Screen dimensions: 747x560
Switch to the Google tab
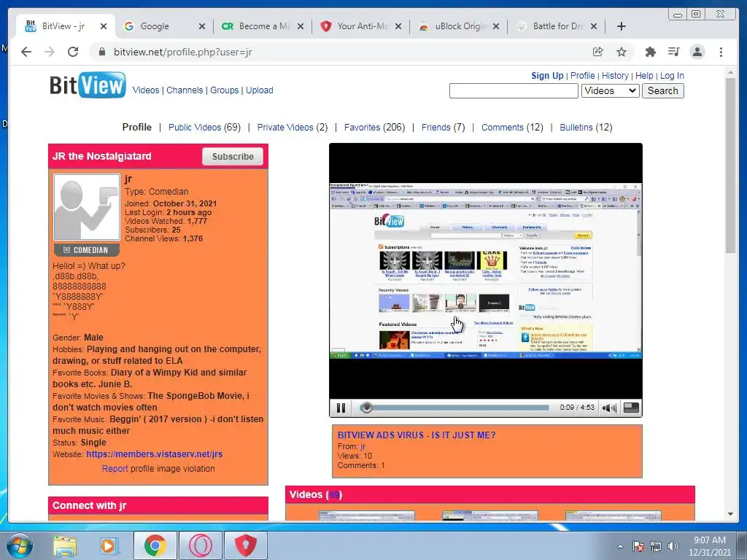point(155,26)
